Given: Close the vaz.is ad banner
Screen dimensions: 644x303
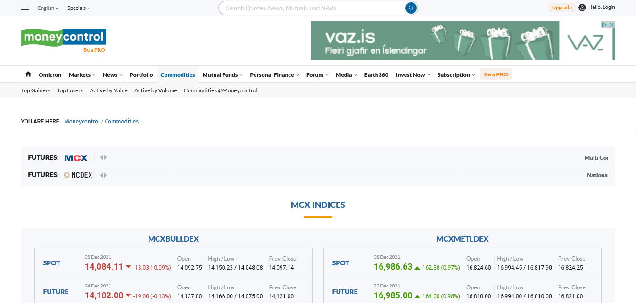Looking at the screenshot, I should tap(611, 25).
